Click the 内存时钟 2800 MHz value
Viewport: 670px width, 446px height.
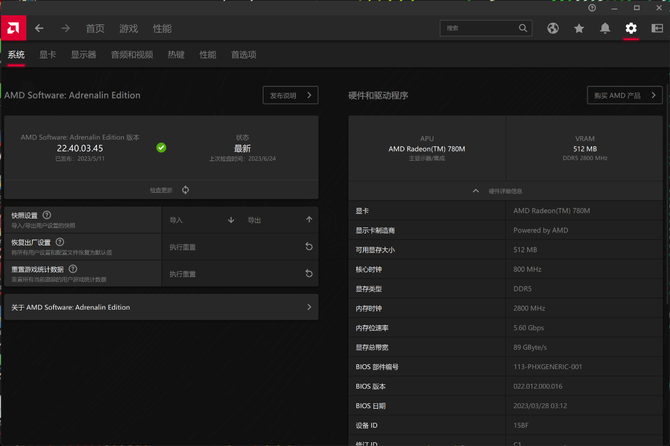pos(529,308)
